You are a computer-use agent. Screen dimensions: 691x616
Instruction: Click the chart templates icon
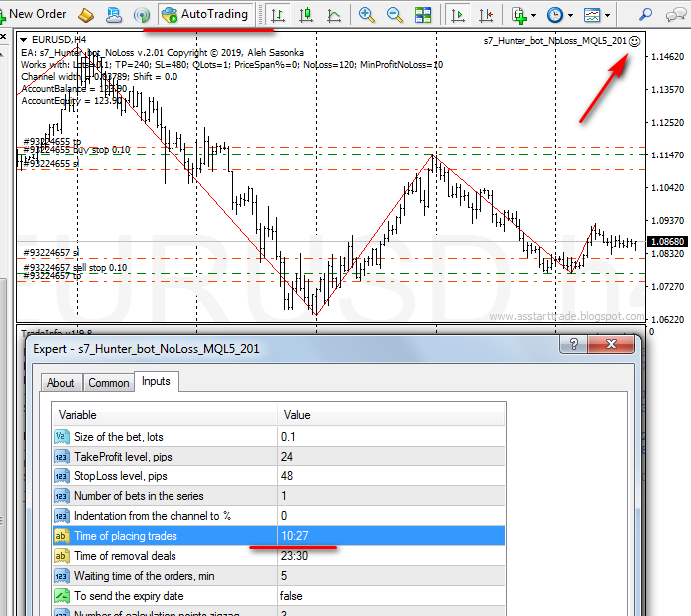pos(592,15)
